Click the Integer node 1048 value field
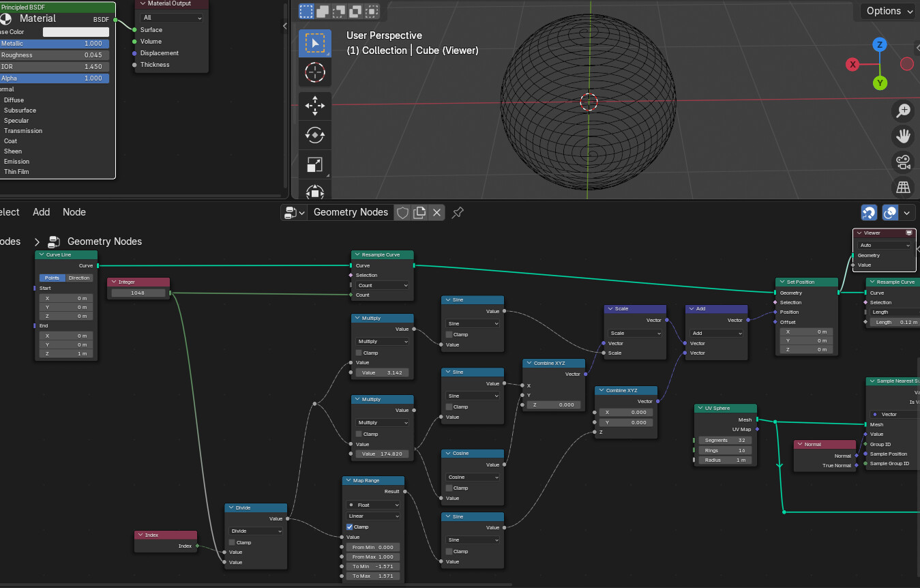920x588 pixels. (x=138, y=293)
